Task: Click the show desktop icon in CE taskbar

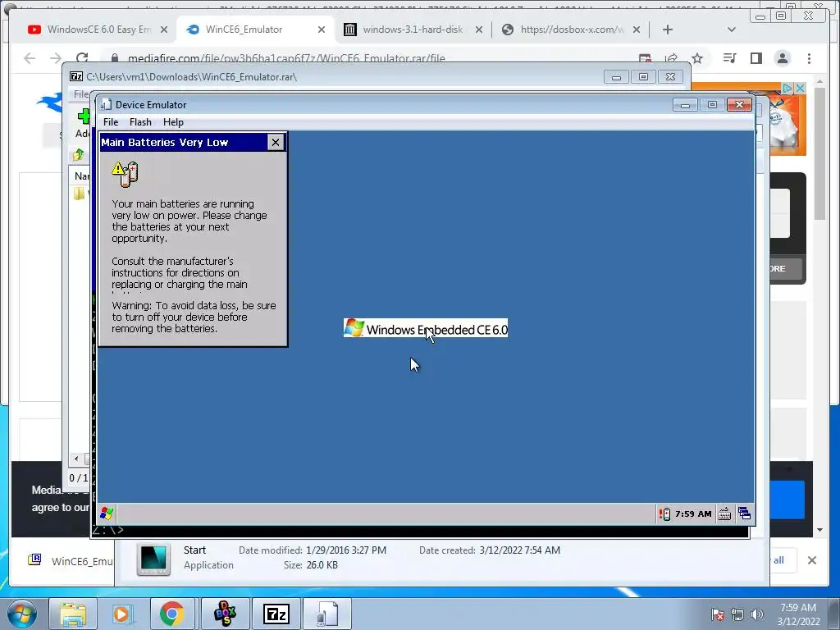Action: click(744, 514)
